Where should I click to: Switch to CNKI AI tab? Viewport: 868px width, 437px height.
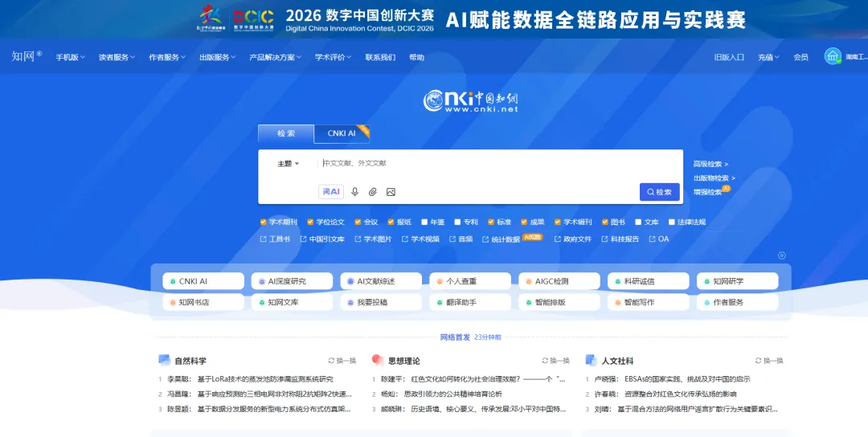342,133
